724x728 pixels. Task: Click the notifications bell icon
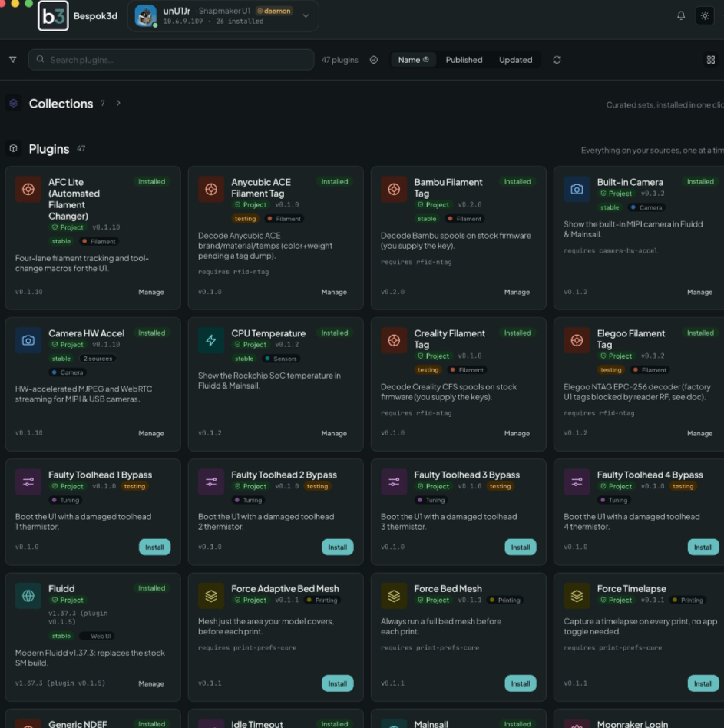point(681,15)
